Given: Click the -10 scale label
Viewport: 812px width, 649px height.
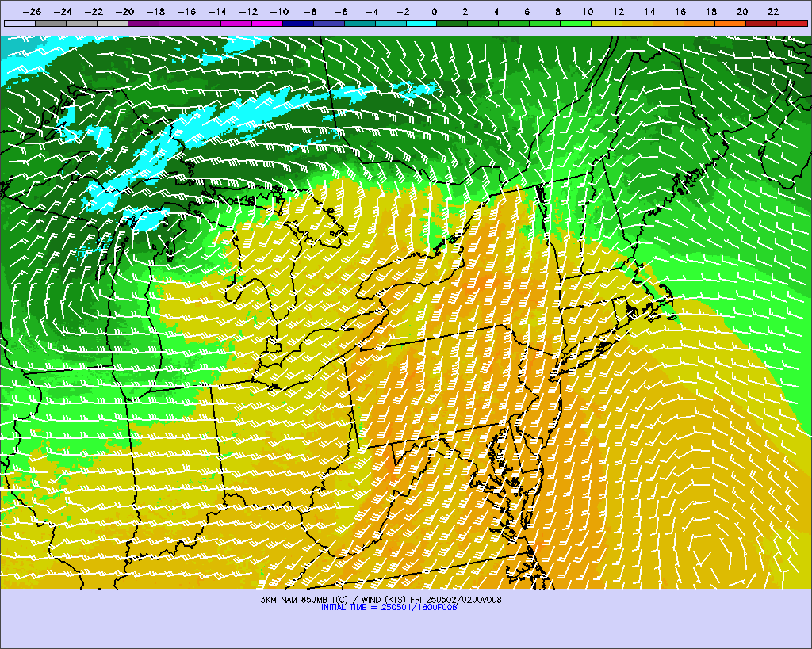Looking at the screenshot, I should [x=279, y=11].
